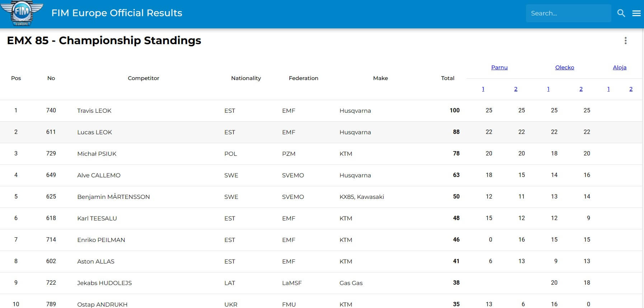Click rider number 740

[51, 111]
